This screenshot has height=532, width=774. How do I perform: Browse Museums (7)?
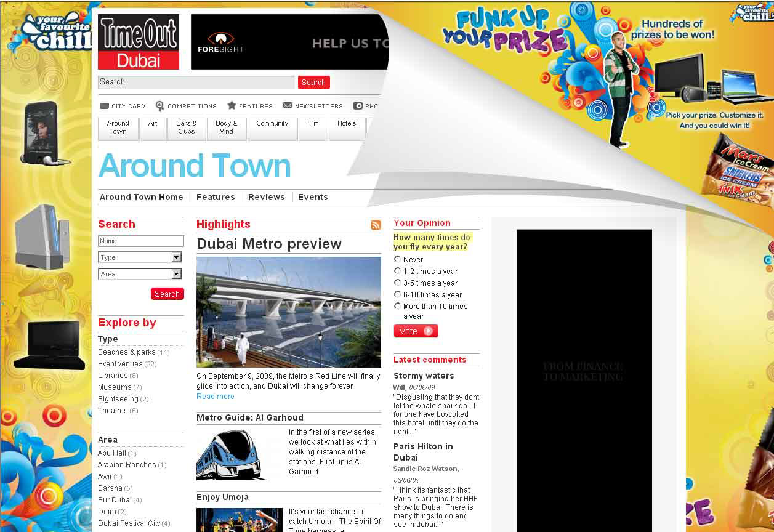pyautogui.click(x=120, y=387)
